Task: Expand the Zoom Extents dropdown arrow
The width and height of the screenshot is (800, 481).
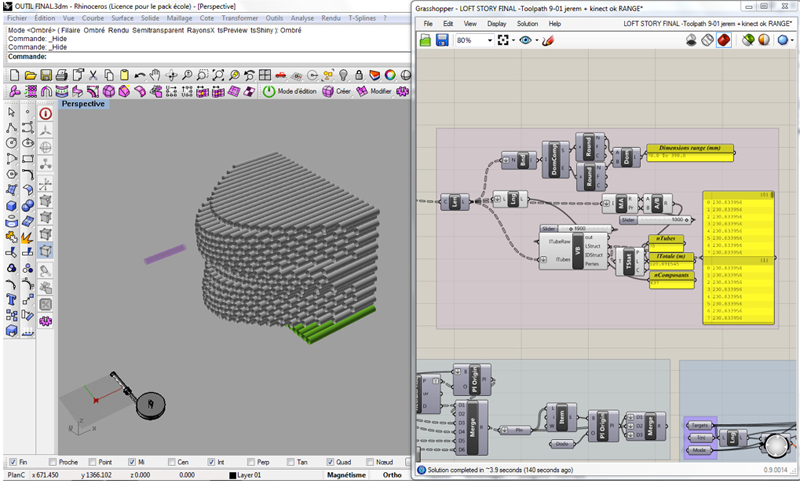Action: [513, 41]
